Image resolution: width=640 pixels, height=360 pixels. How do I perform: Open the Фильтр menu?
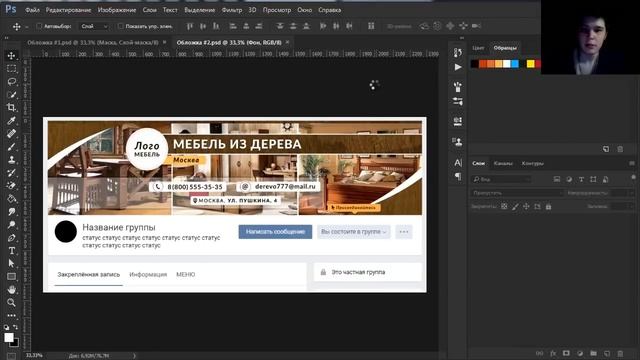[x=232, y=10]
